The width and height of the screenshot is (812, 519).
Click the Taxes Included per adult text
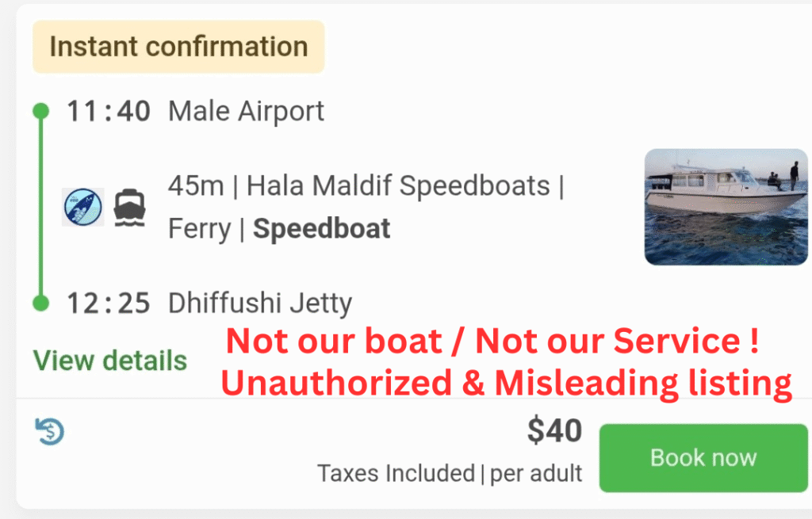pyautogui.click(x=450, y=474)
